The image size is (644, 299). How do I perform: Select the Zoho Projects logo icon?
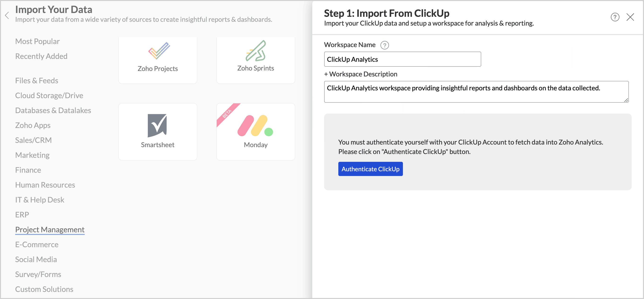click(x=159, y=50)
